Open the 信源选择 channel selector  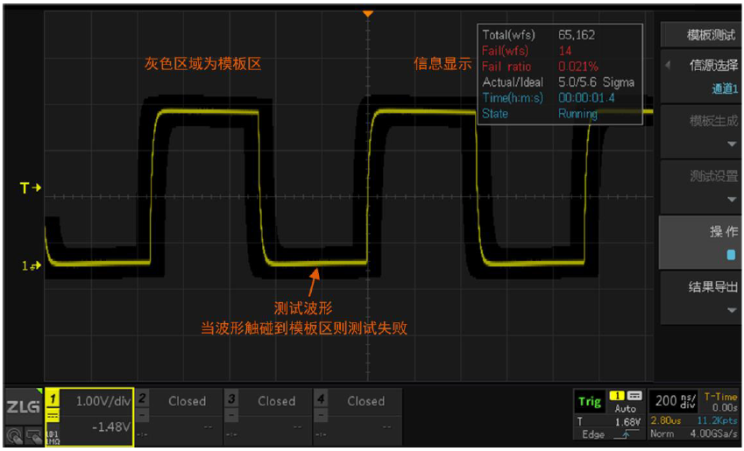700,77
